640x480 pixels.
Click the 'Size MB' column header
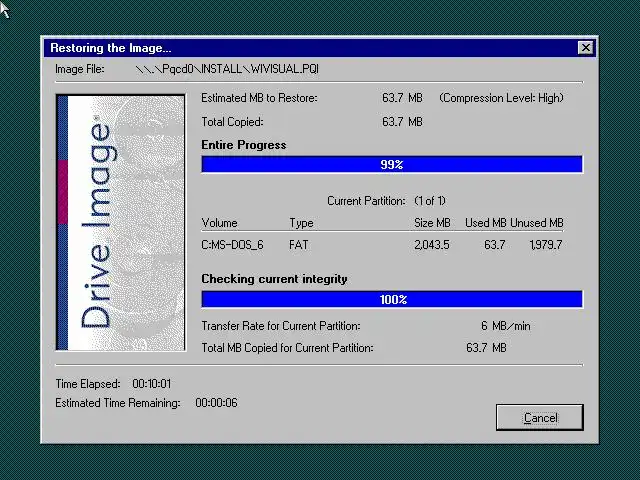[x=432, y=223]
